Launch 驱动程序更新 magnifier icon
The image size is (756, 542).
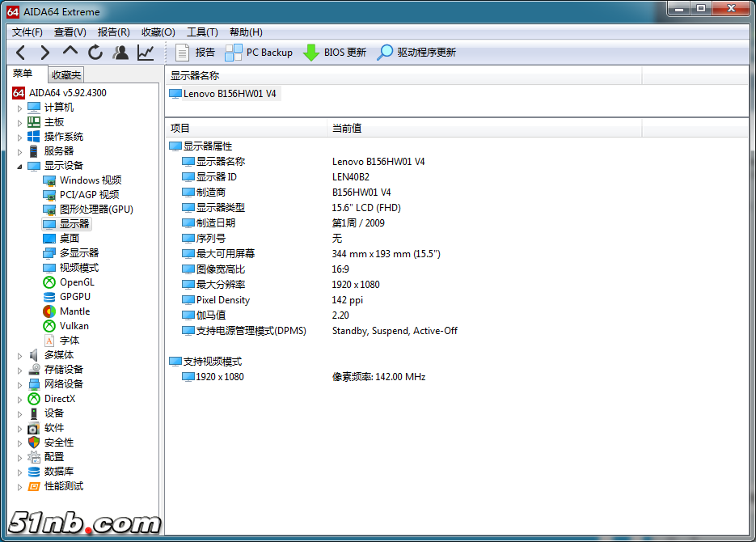coord(386,53)
